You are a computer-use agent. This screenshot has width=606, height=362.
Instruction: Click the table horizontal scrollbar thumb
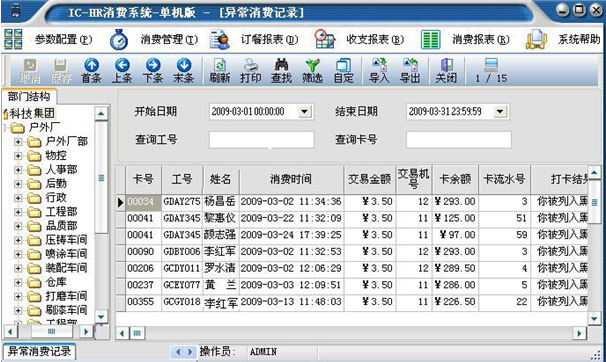137,333
